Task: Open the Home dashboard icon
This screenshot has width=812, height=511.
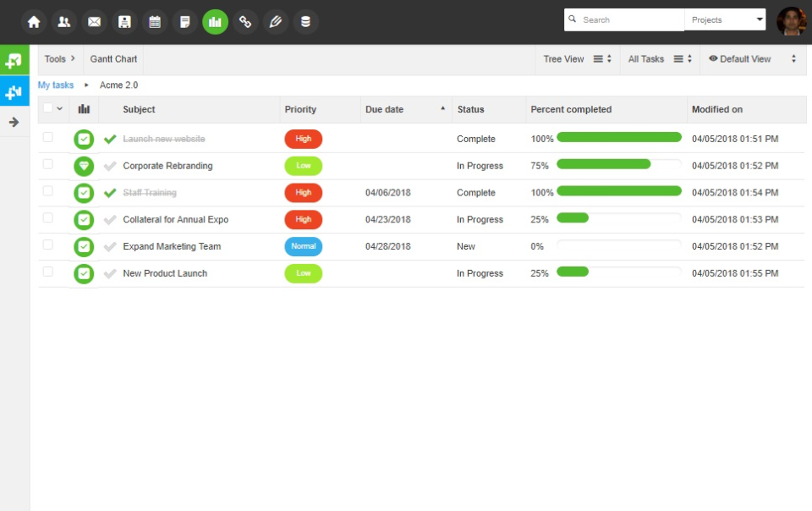Action: 33,21
